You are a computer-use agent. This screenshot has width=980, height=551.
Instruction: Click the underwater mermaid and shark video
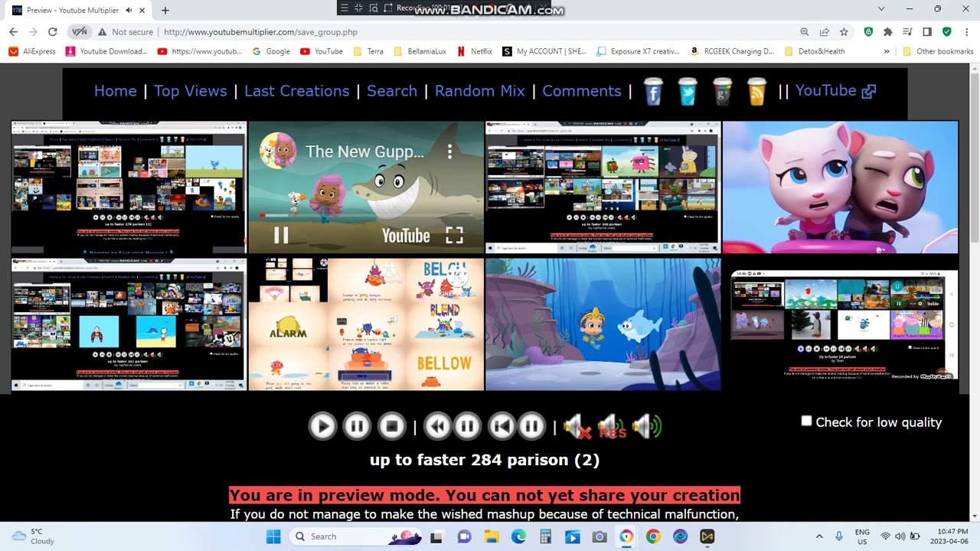tap(603, 324)
